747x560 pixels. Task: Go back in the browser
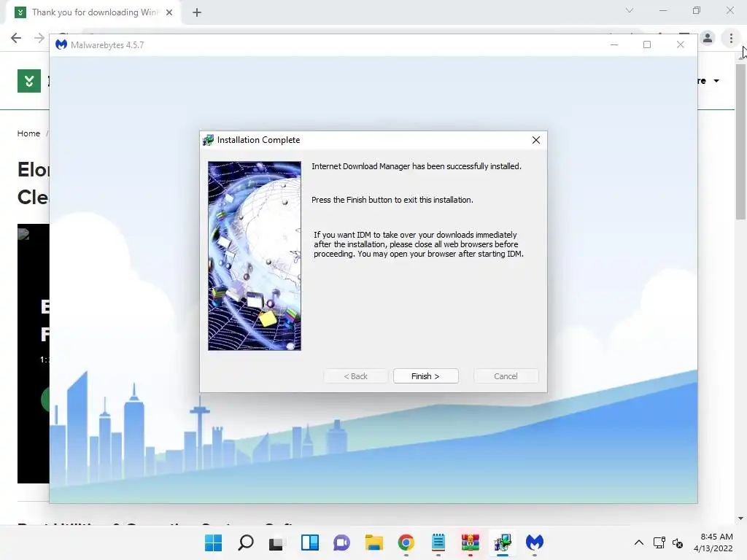click(16, 38)
